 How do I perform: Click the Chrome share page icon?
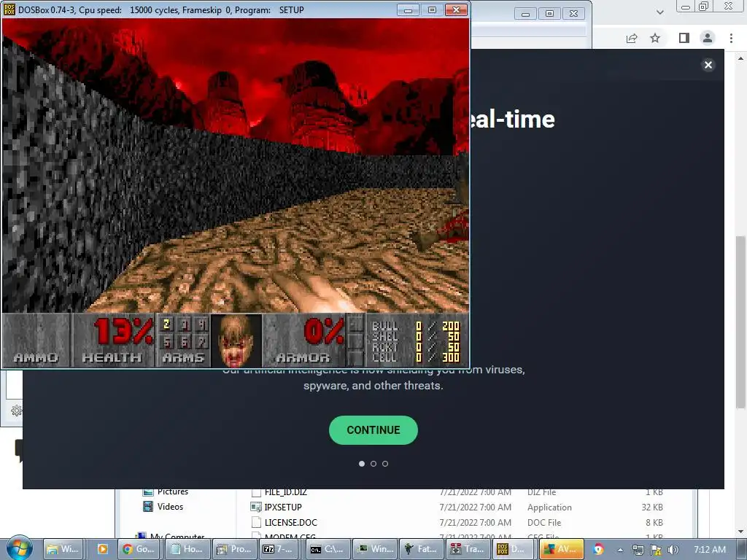pos(632,38)
